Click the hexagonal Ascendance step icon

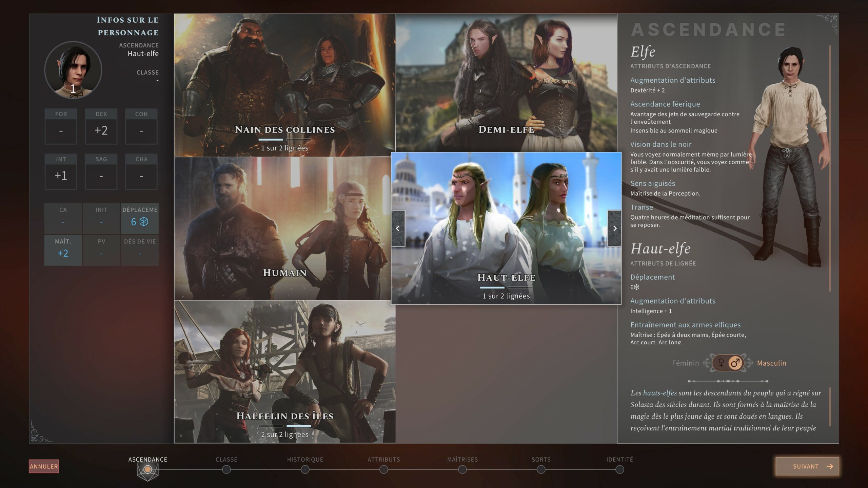[147, 470]
